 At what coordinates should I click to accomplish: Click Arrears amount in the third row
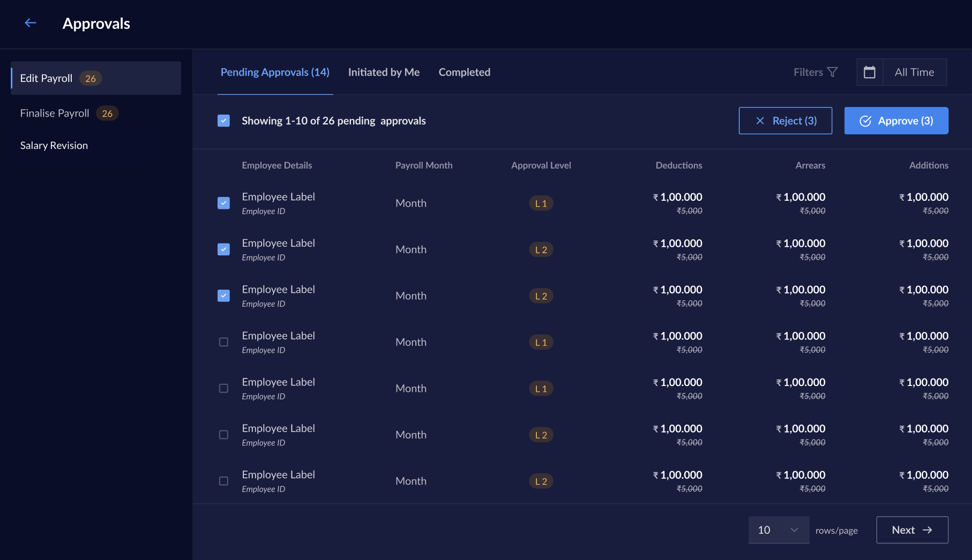tap(801, 290)
